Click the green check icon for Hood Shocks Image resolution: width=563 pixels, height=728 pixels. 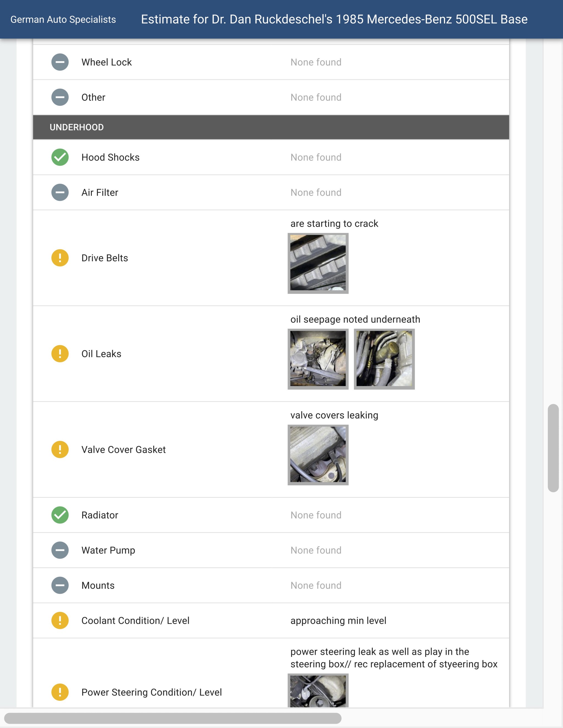pyautogui.click(x=60, y=157)
